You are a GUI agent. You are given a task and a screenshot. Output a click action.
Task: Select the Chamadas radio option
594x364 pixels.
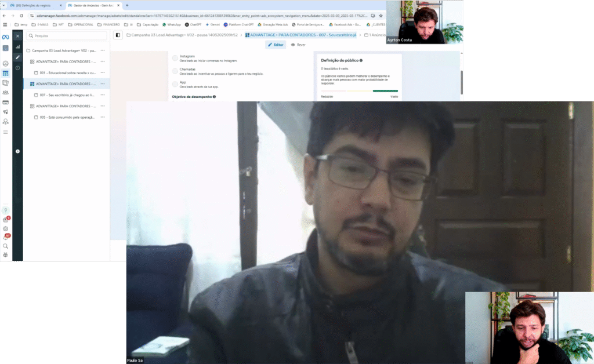click(x=175, y=71)
